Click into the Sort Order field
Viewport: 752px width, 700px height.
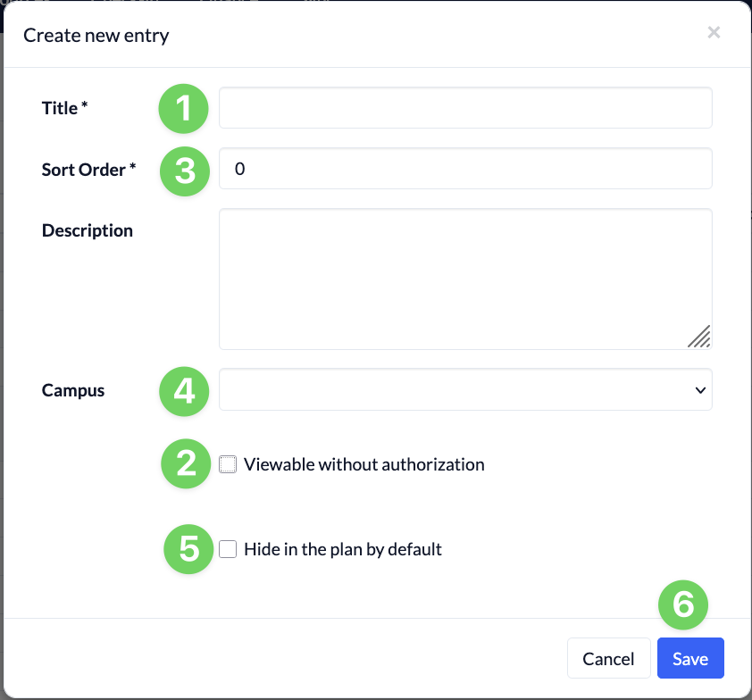(465, 168)
